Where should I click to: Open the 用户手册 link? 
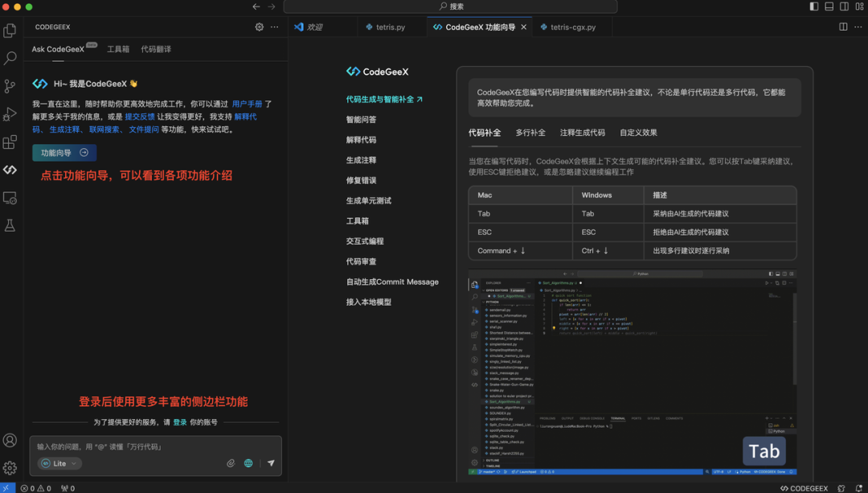(x=247, y=104)
